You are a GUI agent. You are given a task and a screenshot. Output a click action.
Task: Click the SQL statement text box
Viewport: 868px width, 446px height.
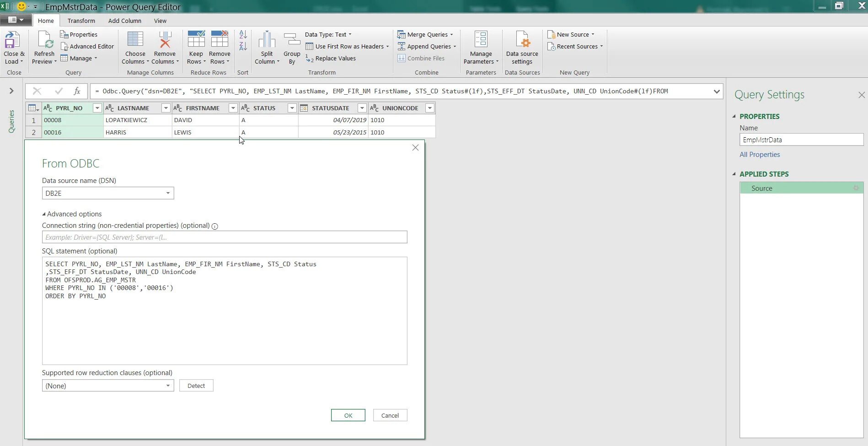pyautogui.click(x=225, y=311)
